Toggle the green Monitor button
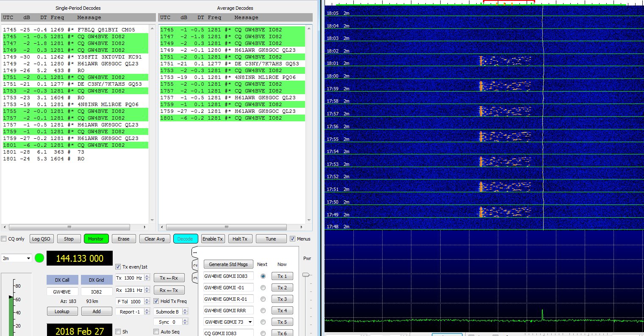The width and height of the screenshot is (644, 336). (96, 239)
